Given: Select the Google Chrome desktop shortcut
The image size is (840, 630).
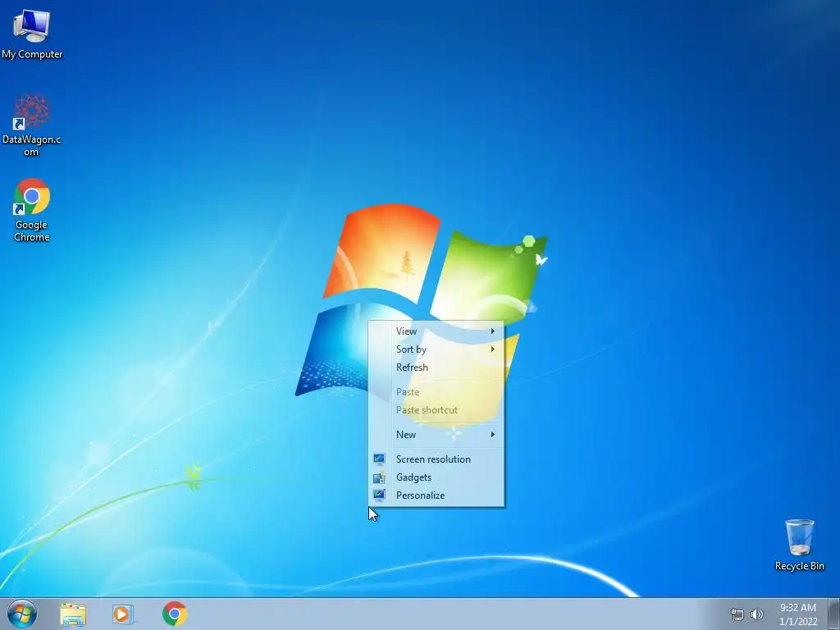Looking at the screenshot, I should [32, 210].
